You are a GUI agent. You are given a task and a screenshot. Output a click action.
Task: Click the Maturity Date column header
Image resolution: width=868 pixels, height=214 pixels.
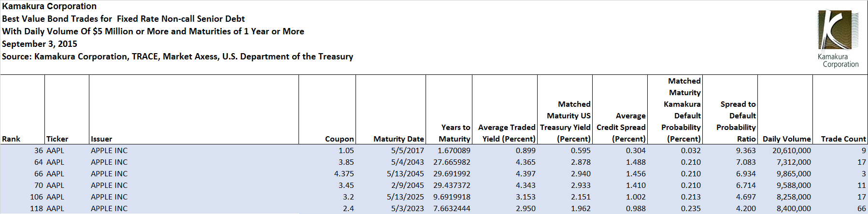pyautogui.click(x=398, y=139)
